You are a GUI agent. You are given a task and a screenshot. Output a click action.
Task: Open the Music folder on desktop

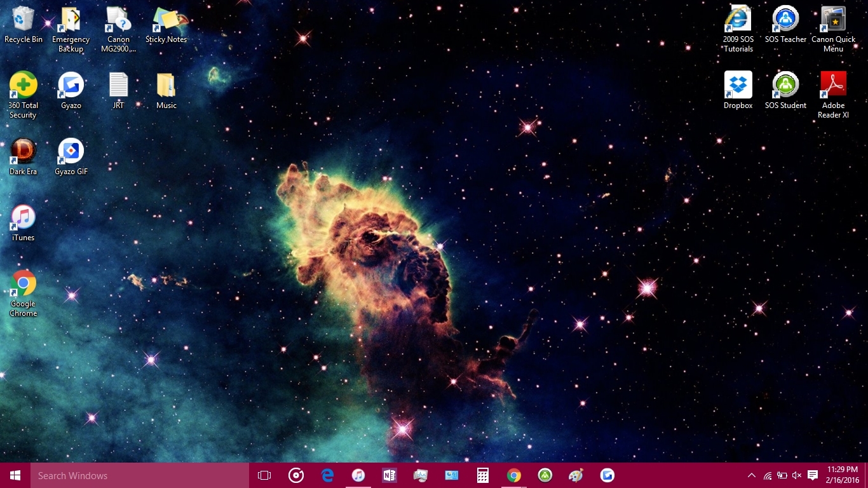[x=166, y=91]
